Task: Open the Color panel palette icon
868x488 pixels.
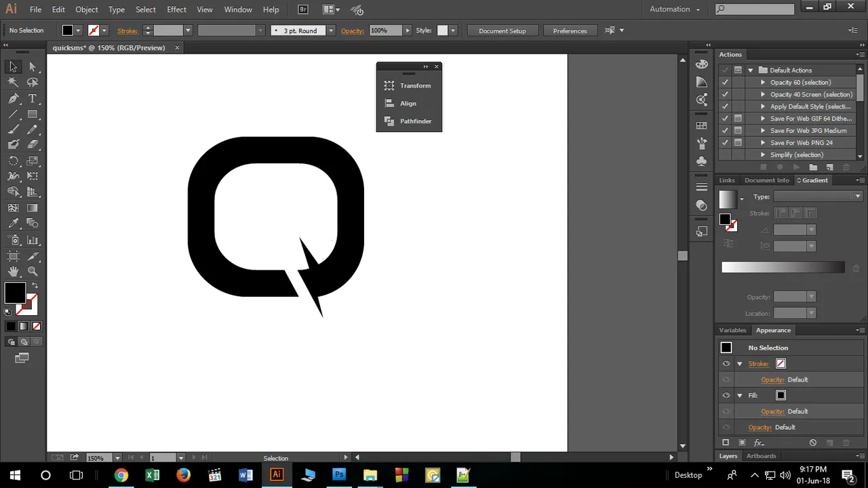Action: tap(702, 64)
